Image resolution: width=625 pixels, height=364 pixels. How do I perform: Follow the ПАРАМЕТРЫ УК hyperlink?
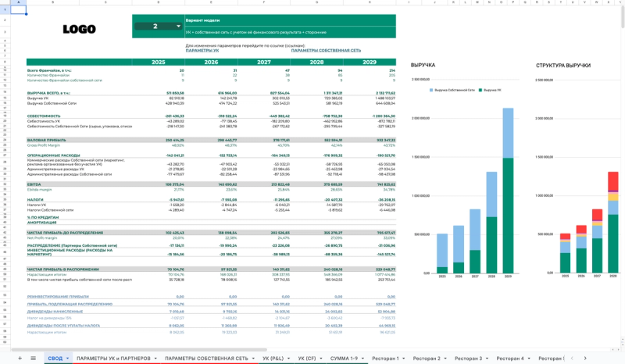pyautogui.click(x=202, y=50)
